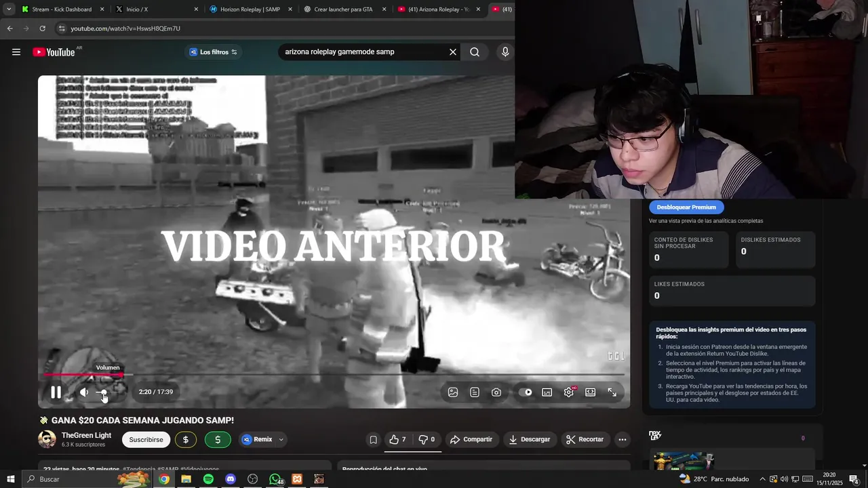The width and height of the screenshot is (868, 488).
Task: Open File Explorer from the taskbar
Action: point(186,479)
